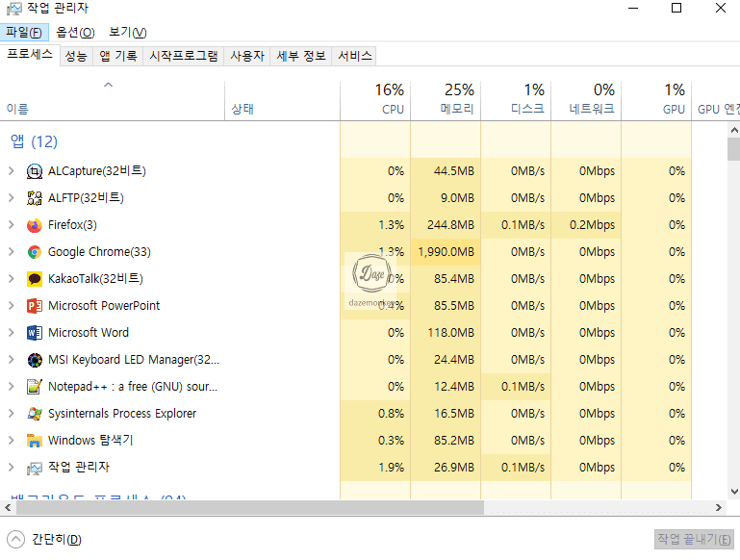Screen dimensions: 740x560
Task: Open the 보기(V) menu
Action: point(127,32)
